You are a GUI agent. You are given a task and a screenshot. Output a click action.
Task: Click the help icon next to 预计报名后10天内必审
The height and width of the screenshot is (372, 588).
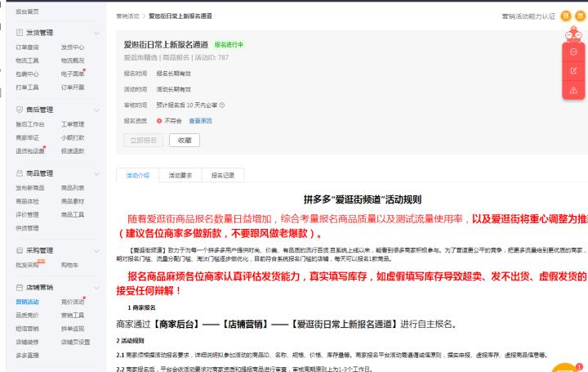point(222,105)
